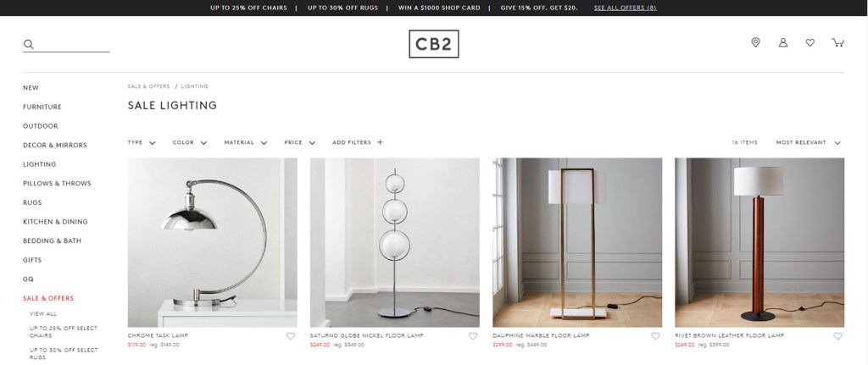Viewport: 868px width, 365px height.
Task: Favorite the Saturno Globe Nickel Floor Lamp
Action: click(473, 335)
